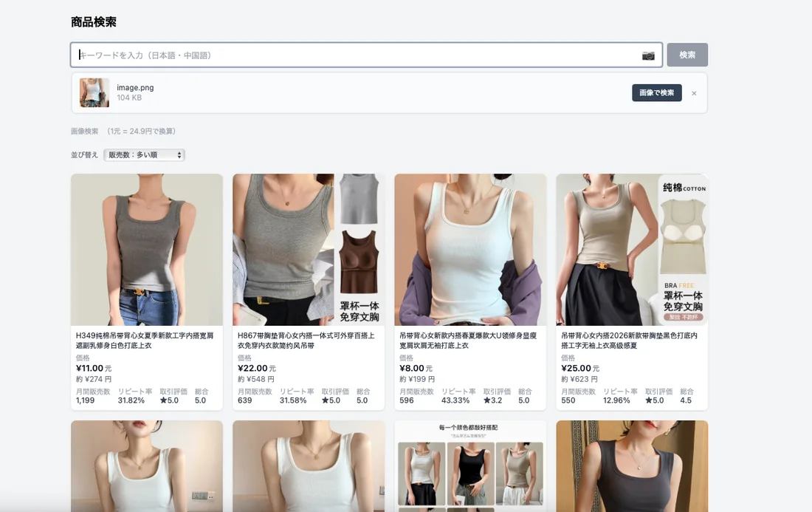Open the dark gray tank top photo
812x512 pixels.
(632, 466)
